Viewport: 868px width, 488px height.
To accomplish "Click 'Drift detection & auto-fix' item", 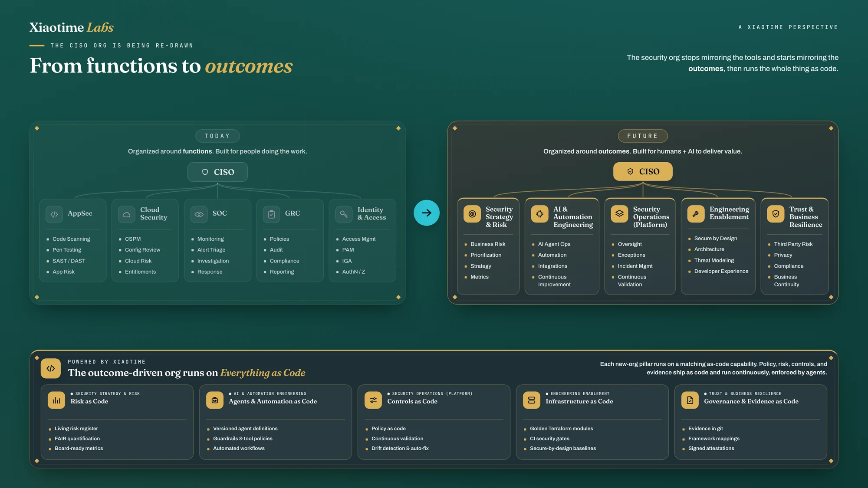I will tap(400, 449).
